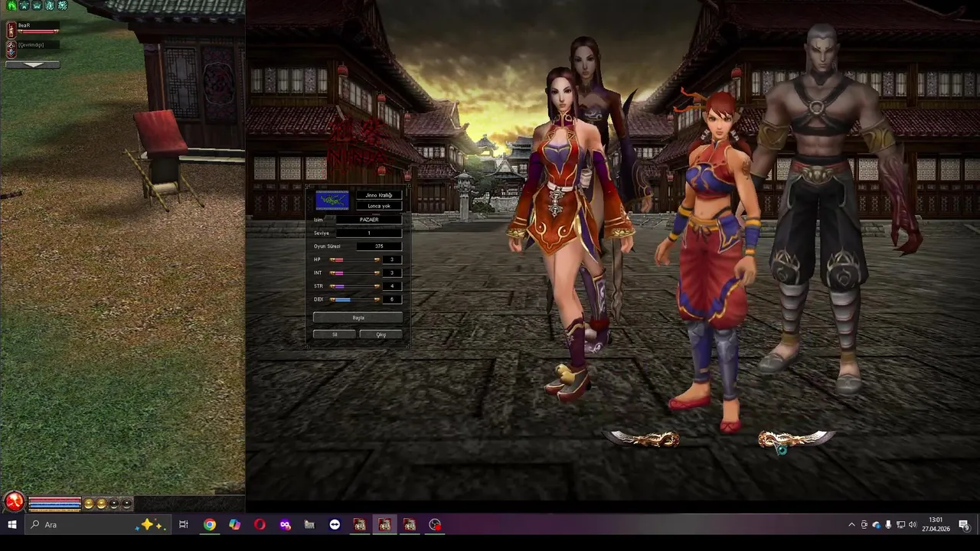
Task: Open the Windows Start menu
Action: click(x=11, y=525)
